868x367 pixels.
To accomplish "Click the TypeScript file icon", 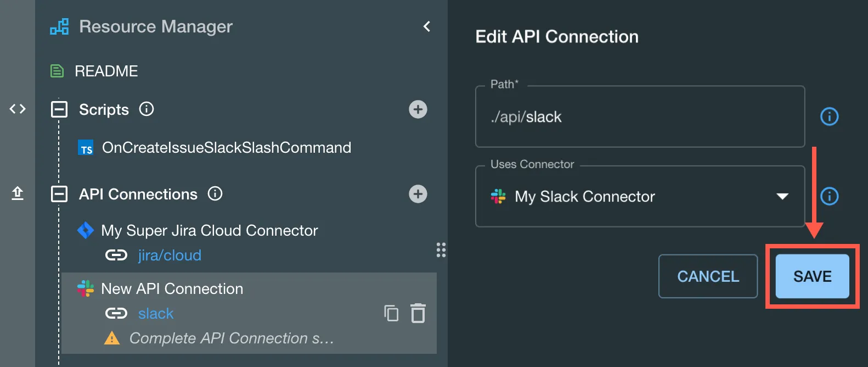I will 86,148.
